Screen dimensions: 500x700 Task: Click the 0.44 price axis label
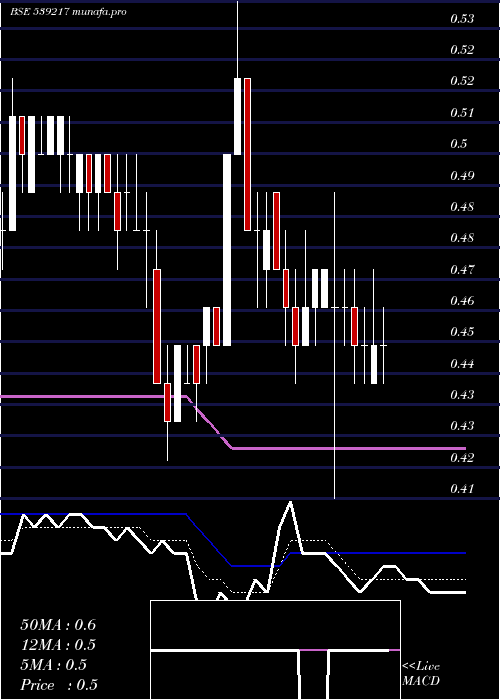click(462, 364)
